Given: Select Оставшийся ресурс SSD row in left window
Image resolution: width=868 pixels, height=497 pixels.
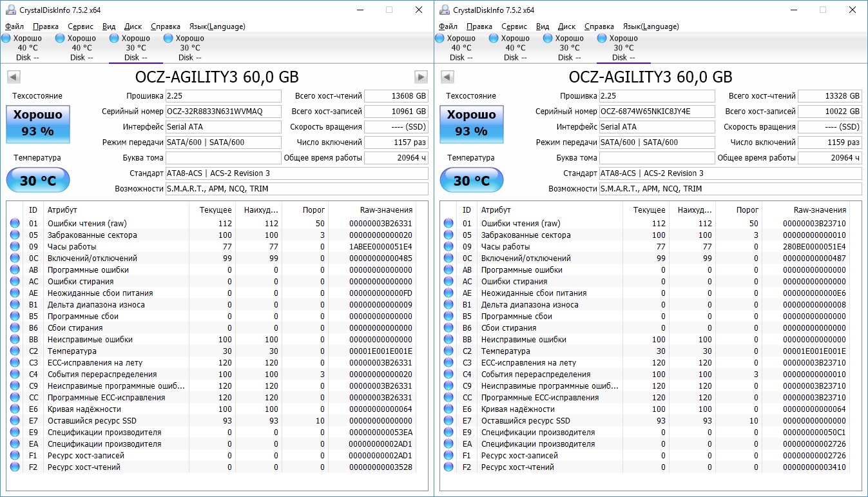Looking at the screenshot, I should [x=211, y=421].
